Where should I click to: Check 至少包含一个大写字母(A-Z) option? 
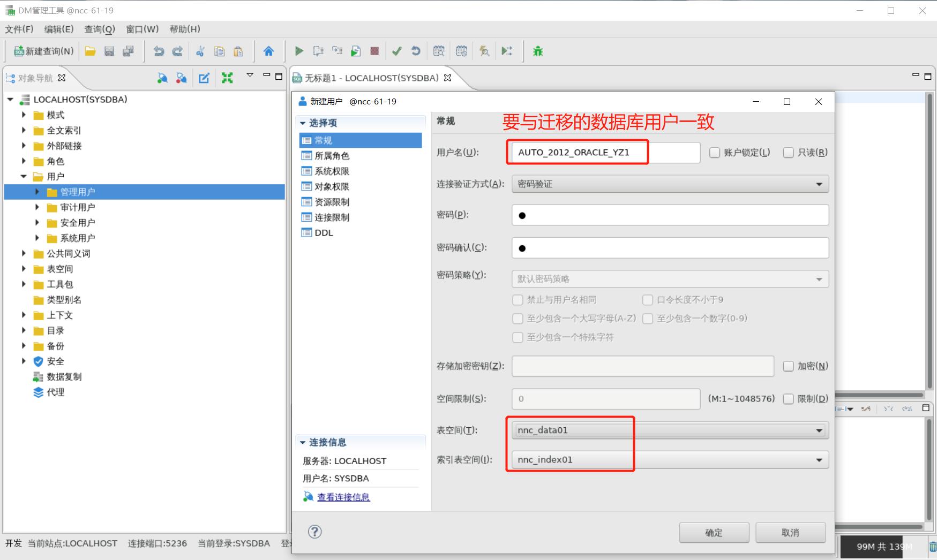(x=518, y=319)
